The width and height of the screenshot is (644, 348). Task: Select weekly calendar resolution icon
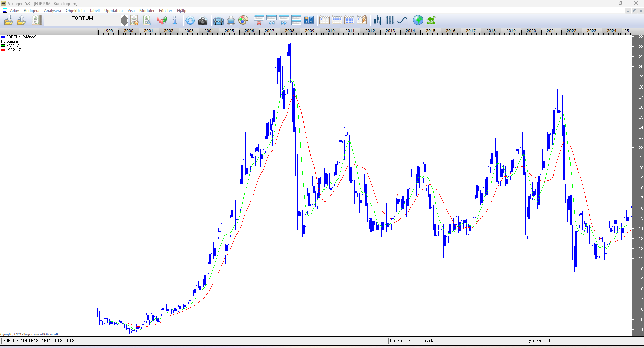(x=337, y=20)
